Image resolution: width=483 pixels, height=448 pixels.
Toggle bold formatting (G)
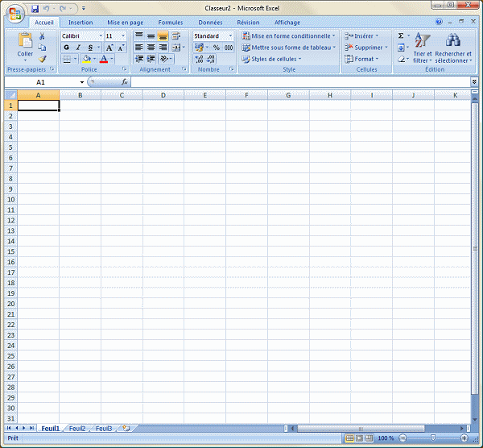pos(67,48)
